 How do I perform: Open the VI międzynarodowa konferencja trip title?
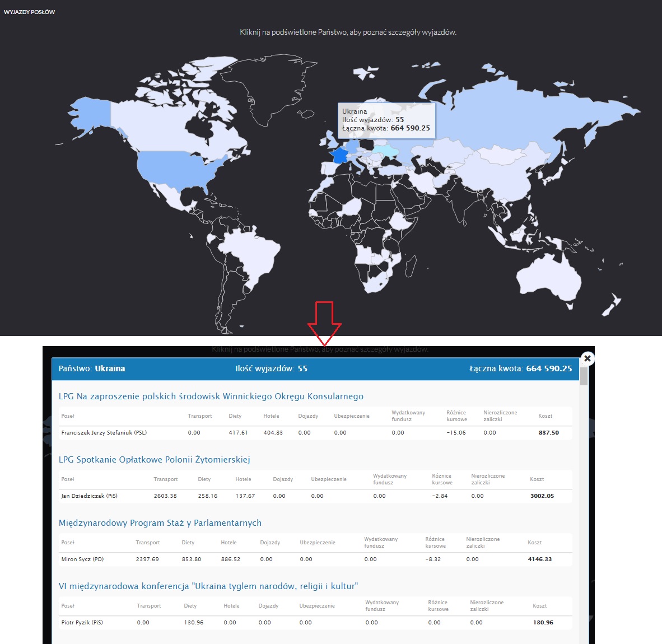pyautogui.click(x=208, y=586)
